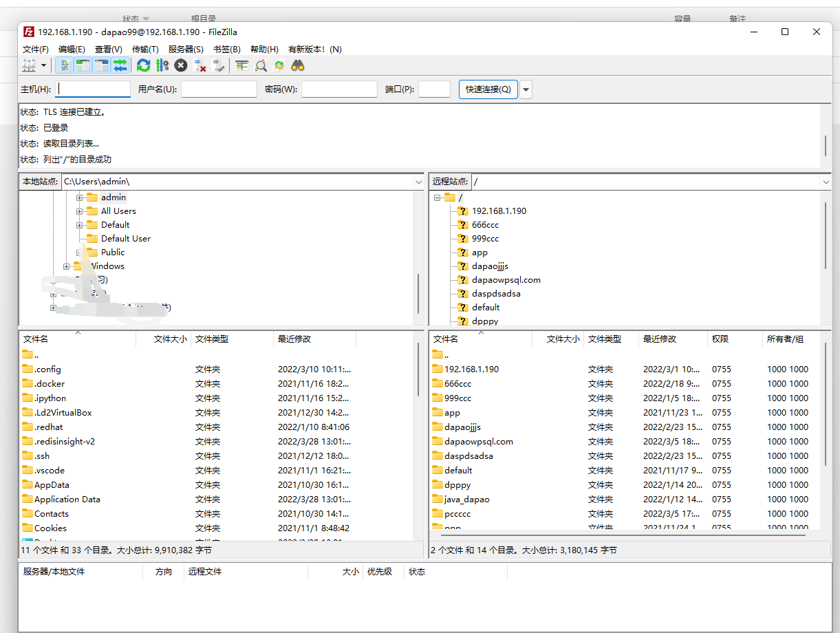Click the toolbar icon with colored table rows
This screenshot has height=633, width=840.
click(241, 65)
